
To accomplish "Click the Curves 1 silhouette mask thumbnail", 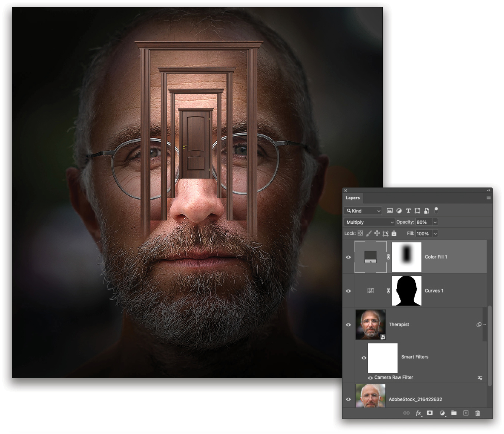I will tap(406, 291).
